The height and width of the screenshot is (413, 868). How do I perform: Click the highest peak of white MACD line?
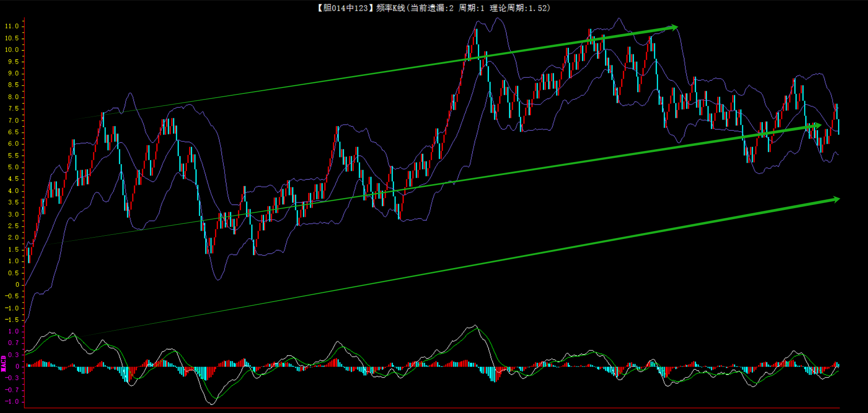click(475, 326)
